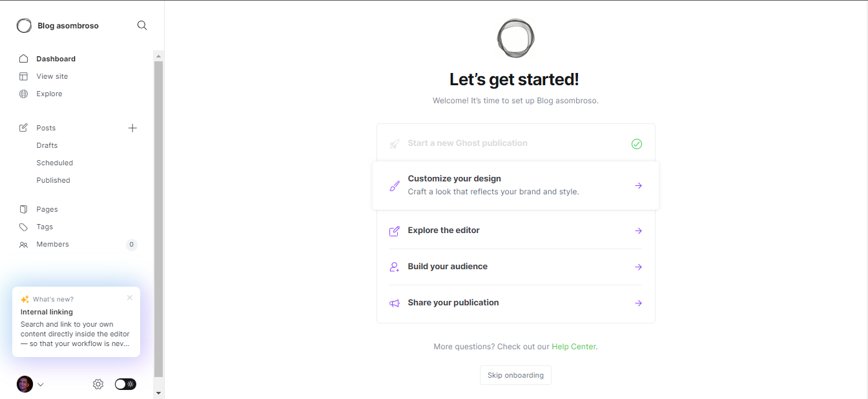The height and width of the screenshot is (399, 868).
Task: Select the Share your publication step
Action: [x=516, y=303]
